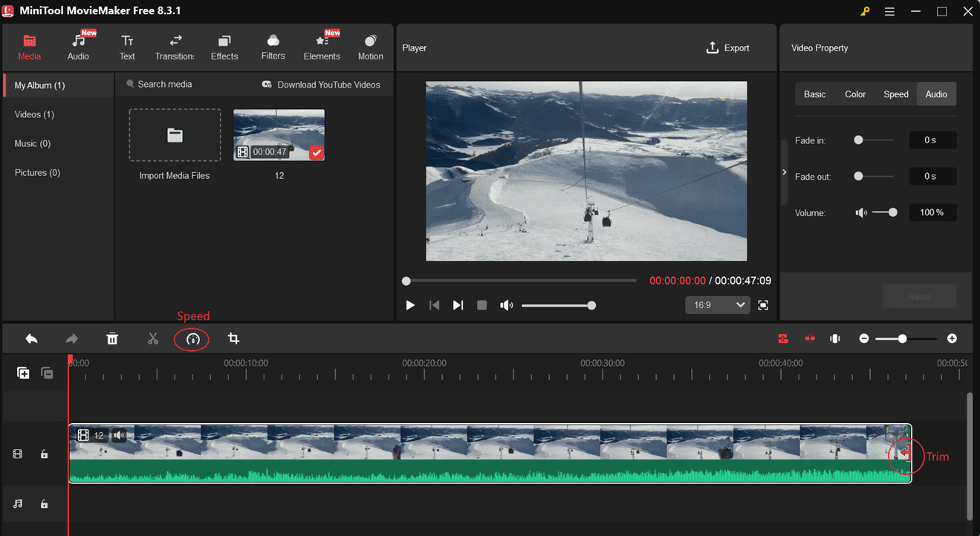Screen dimensions: 980x536
Task: Click Download YouTube Videos link
Action: [x=321, y=85]
